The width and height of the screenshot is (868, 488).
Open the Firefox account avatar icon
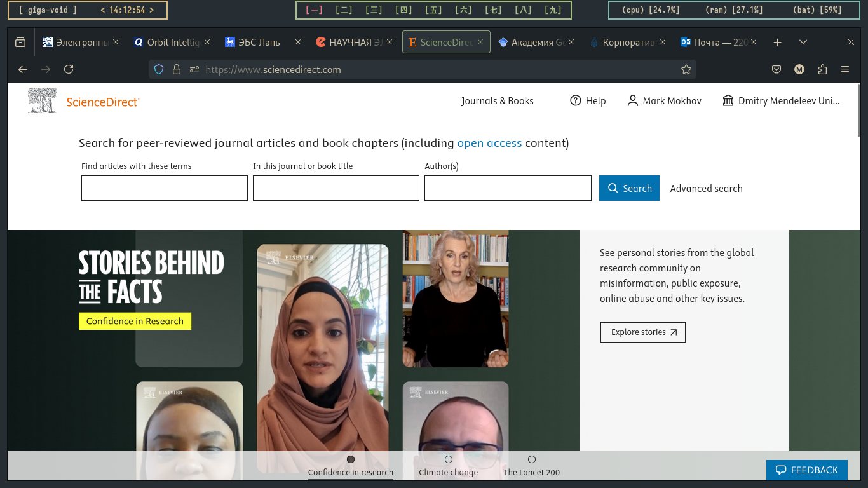[799, 69]
